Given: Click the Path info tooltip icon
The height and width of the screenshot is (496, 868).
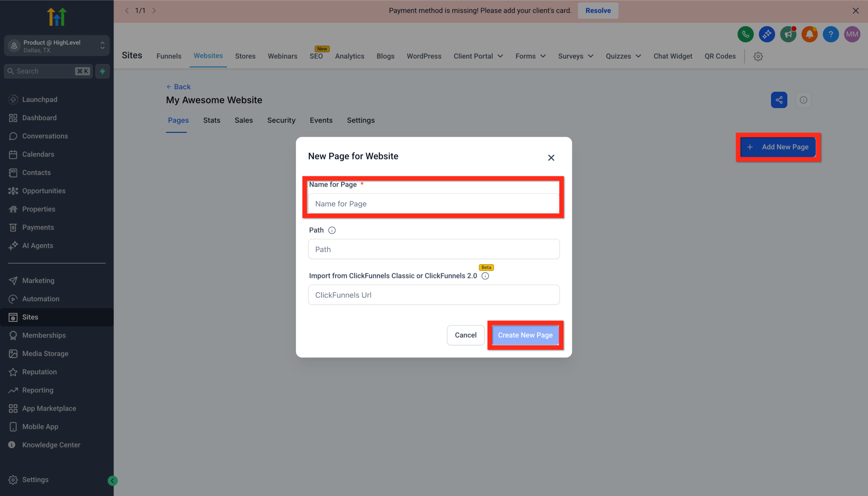Looking at the screenshot, I should [332, 230].
